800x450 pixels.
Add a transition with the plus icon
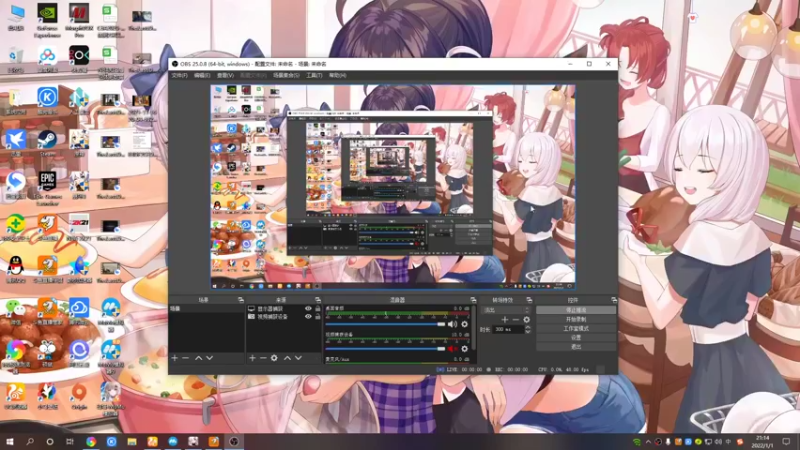click(x=505, y=320)
